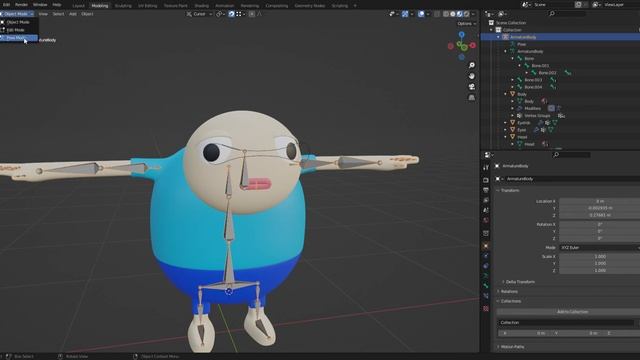Open the Select menu in viewport header

(x=58, y=14)
